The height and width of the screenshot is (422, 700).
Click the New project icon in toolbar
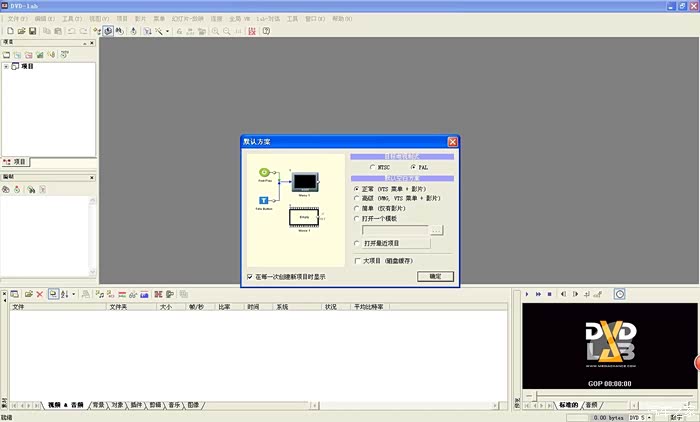[x=9, y=31]
